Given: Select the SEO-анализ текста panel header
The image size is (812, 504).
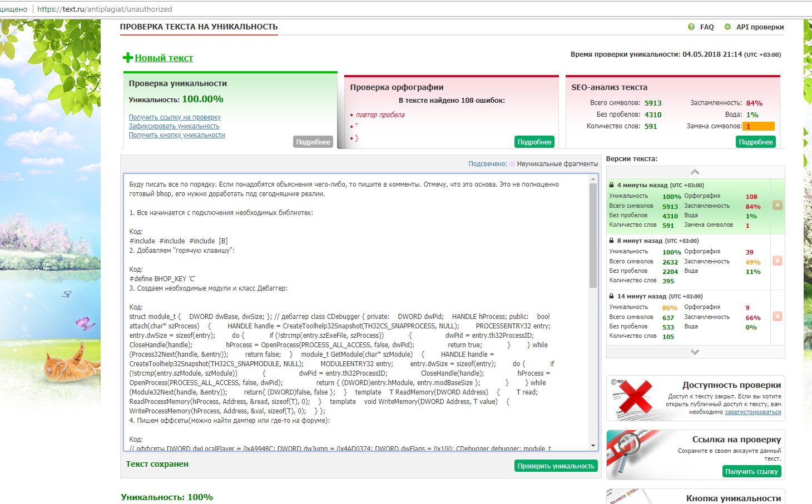Looking at the screenshot, I should coord(610,87).
